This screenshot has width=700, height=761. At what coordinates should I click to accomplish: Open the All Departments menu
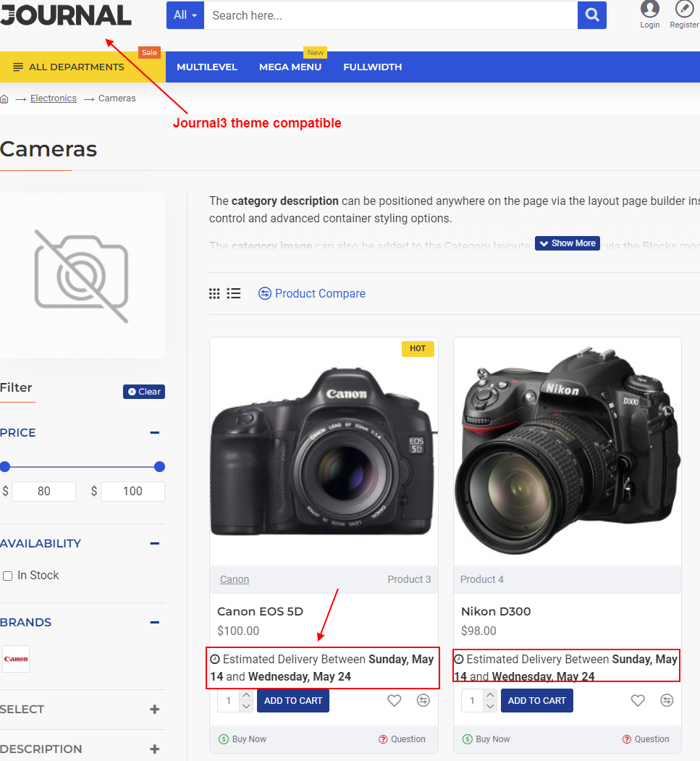(x=83, y=67)
